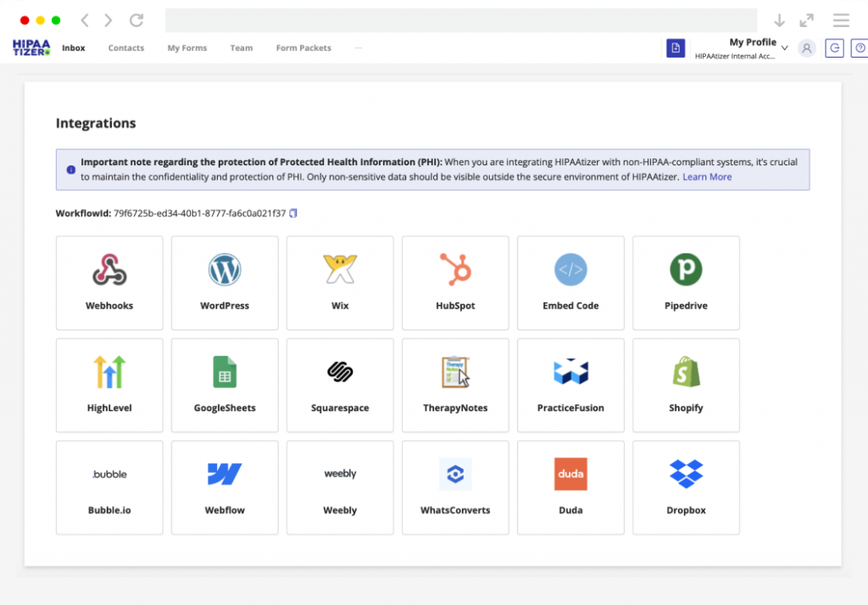Click the HIPAAtizer logo
This screenshot has width=868, height=605.
(x=31, y=47)
